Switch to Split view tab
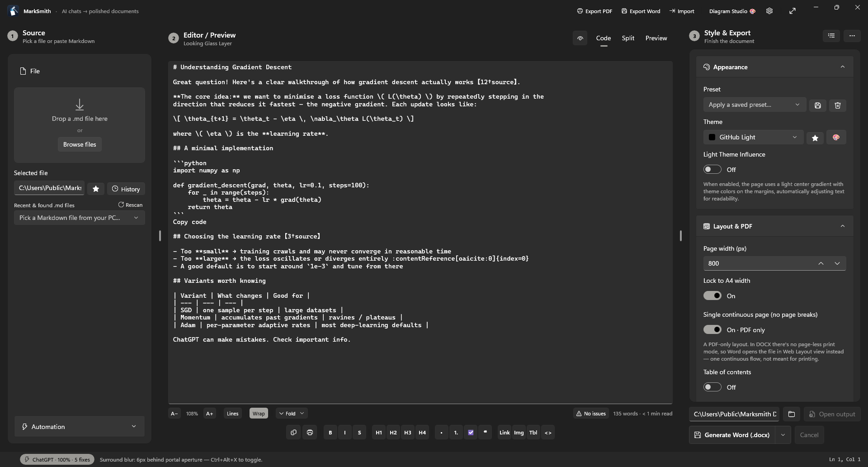This screenshot has height=467, width=868. [628, 38]
